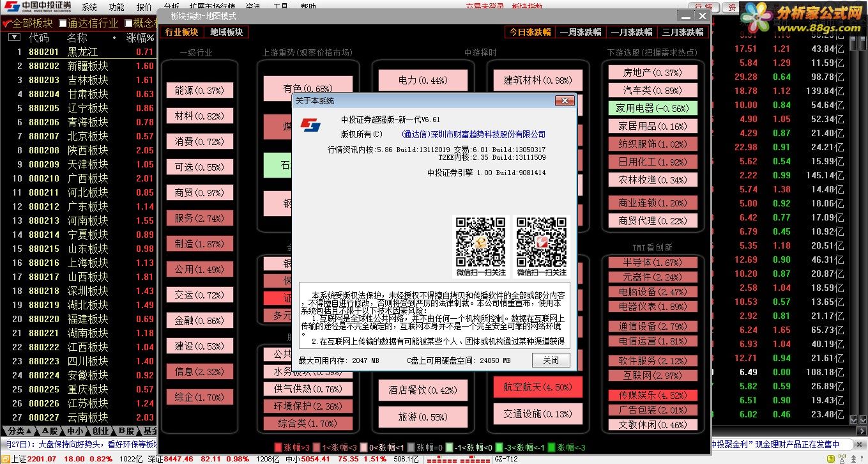Click the 涨幅% column header

141,38
